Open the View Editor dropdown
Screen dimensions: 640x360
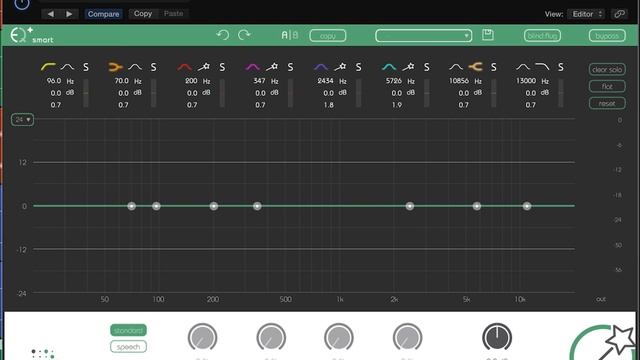(587, 14)
